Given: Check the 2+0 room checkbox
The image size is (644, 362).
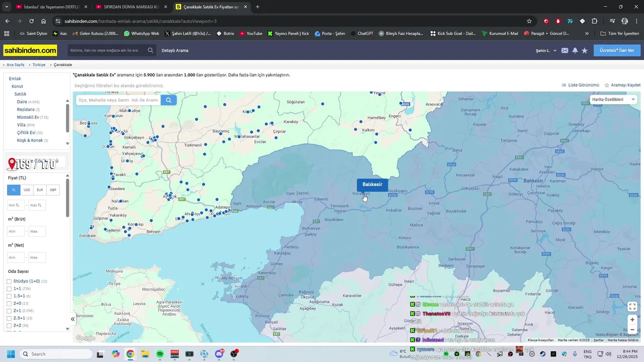Looking at the screenshot, I should pyautogui.click(x=9, y=304).
